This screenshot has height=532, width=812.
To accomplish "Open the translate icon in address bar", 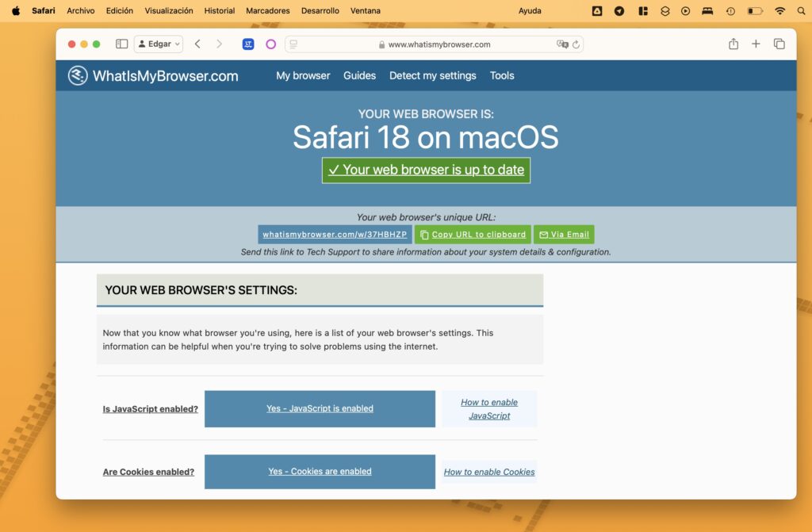I will pos(562,44).
